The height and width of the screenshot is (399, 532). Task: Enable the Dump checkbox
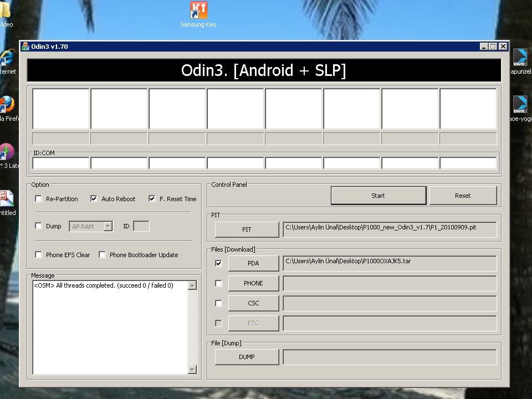38,226
